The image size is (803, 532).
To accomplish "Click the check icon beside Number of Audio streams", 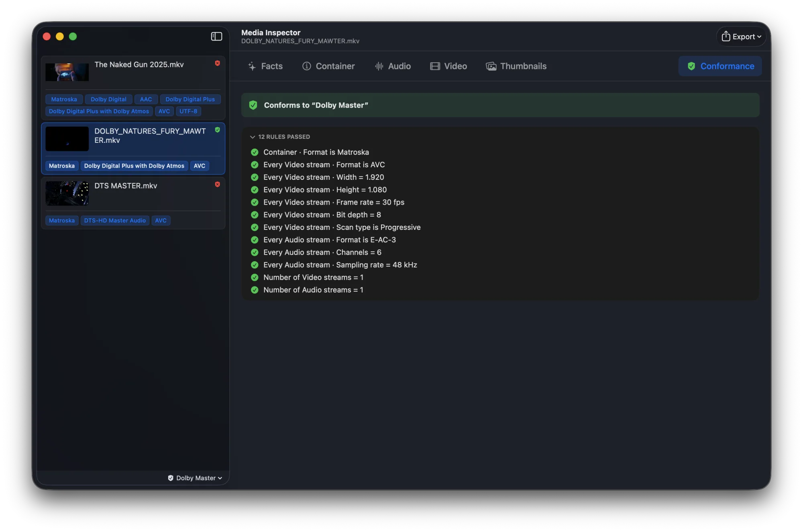I will (255, 290).
